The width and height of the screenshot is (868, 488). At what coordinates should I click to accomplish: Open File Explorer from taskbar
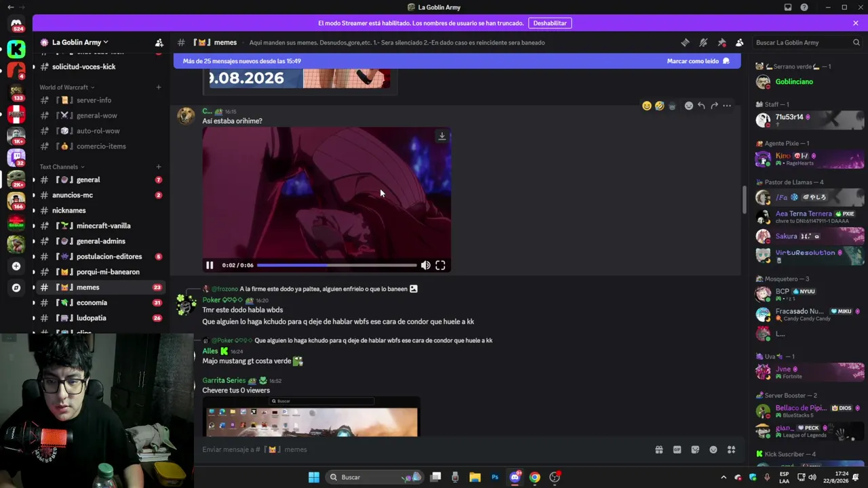point(475,477)
